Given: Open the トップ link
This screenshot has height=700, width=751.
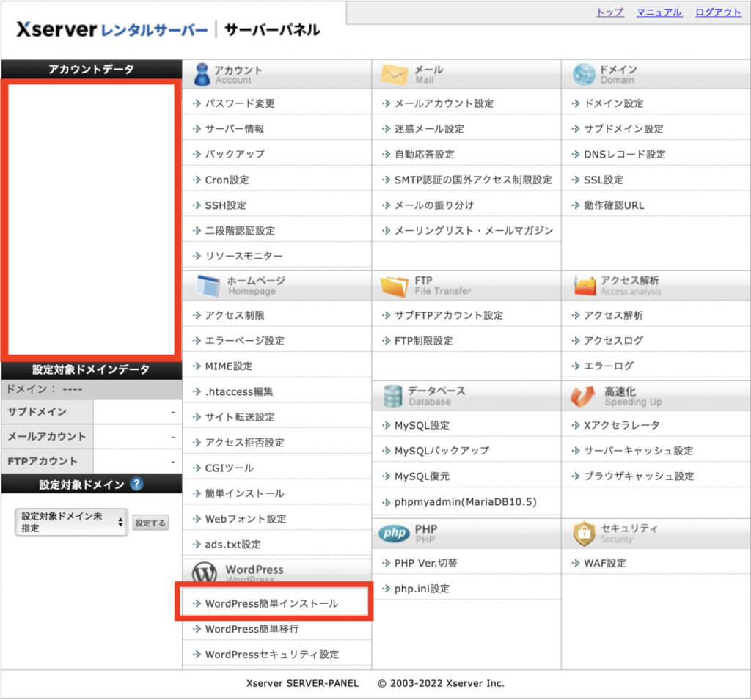Looking at the screenshot, I should (609, 12).
